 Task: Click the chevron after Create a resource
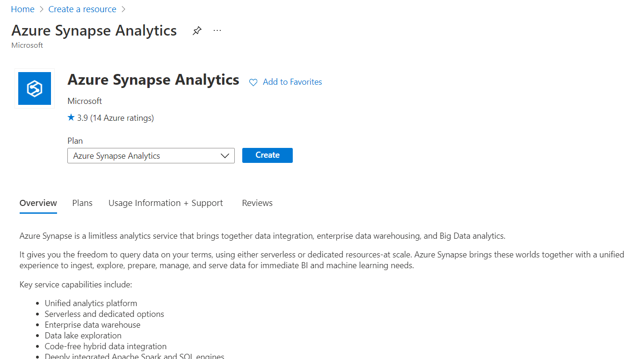[x=123, y=9]
